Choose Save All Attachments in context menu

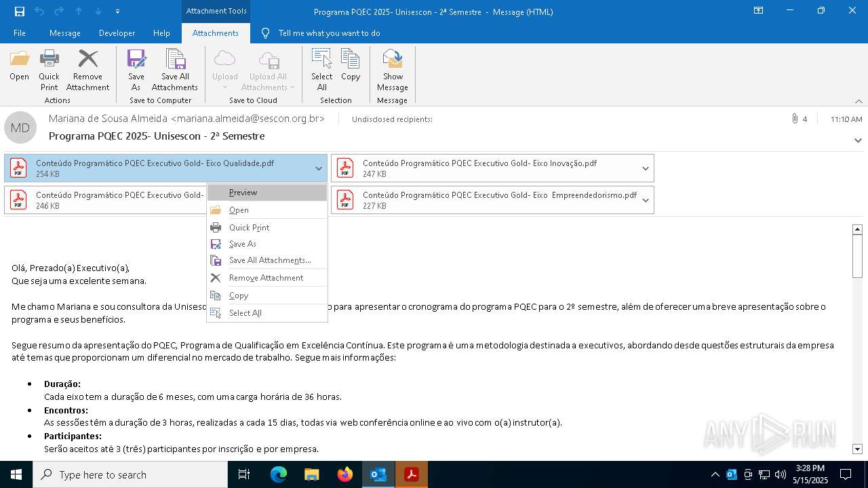[267, 260]
